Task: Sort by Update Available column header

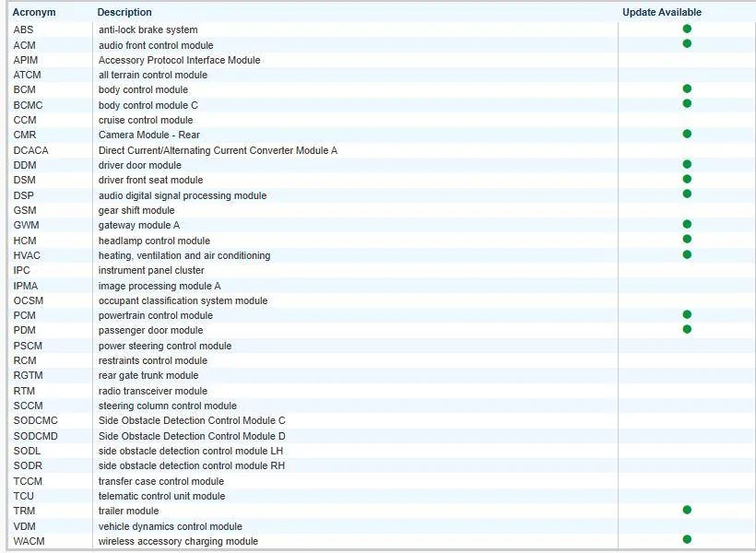Action: coord(661,12)
